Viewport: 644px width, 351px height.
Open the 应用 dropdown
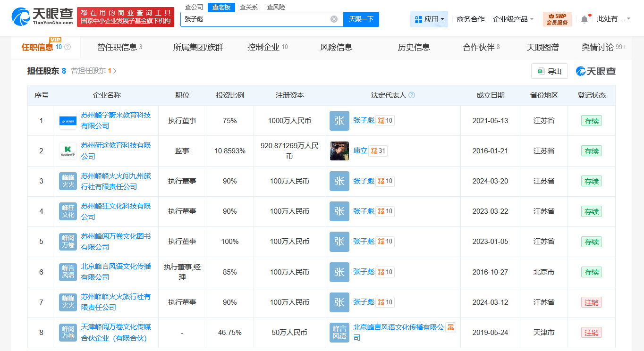tap(429, 18)
